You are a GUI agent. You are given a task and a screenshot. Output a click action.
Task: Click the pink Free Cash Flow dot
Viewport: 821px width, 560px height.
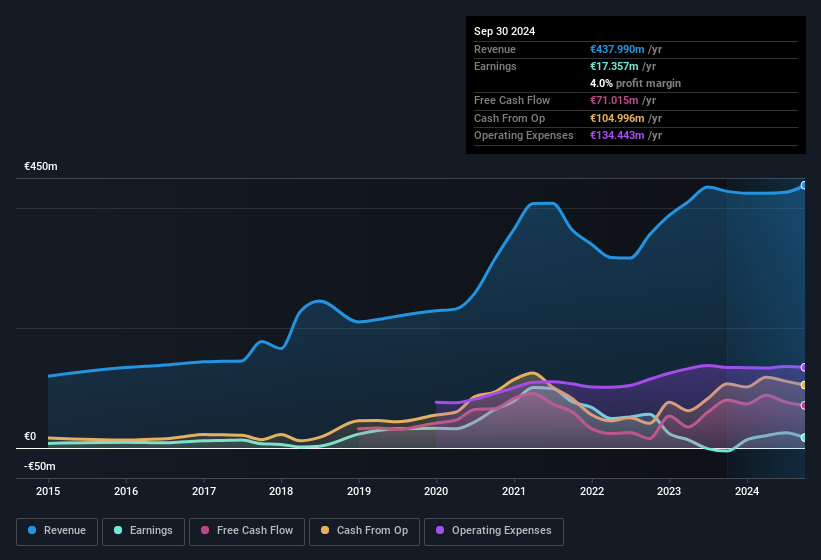coord(205,531)
